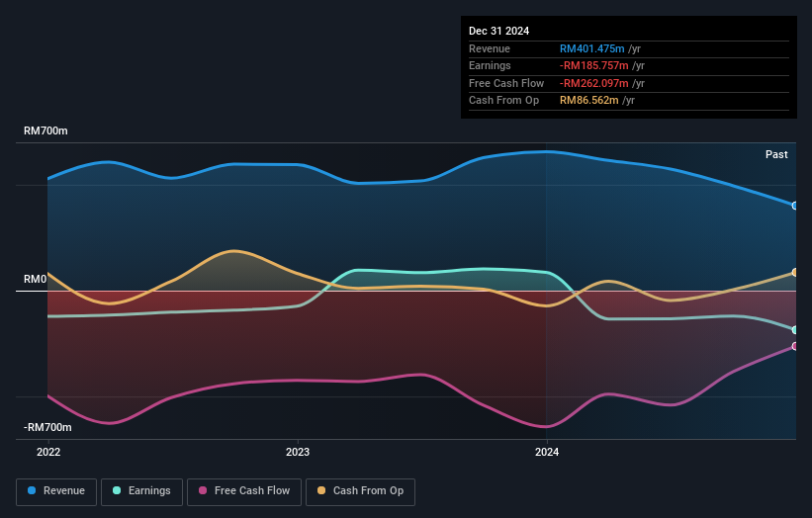Click the RM0 y-axis label
The image size is (812, 518).
coord(35,280)
